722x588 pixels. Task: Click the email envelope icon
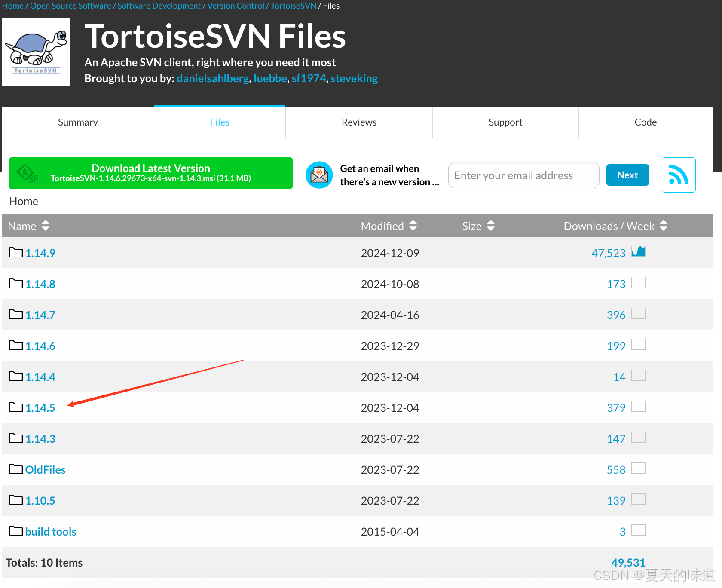click(x=319, y=175)
